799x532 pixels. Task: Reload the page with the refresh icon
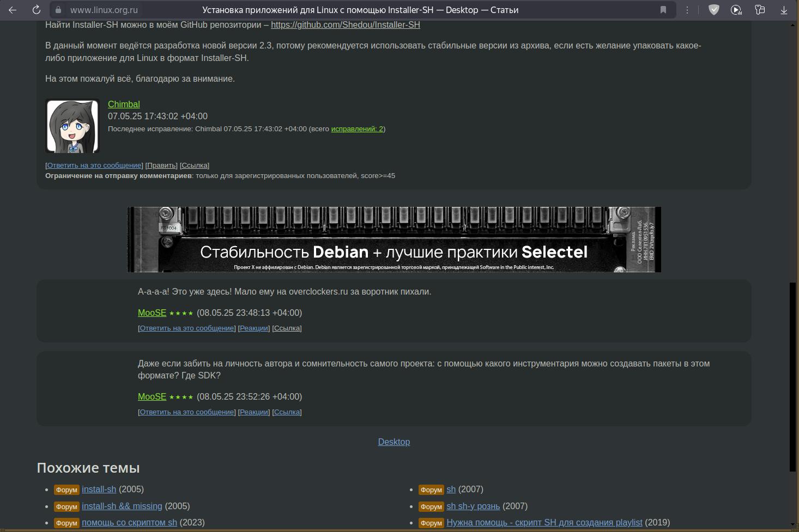click(37, 10)
